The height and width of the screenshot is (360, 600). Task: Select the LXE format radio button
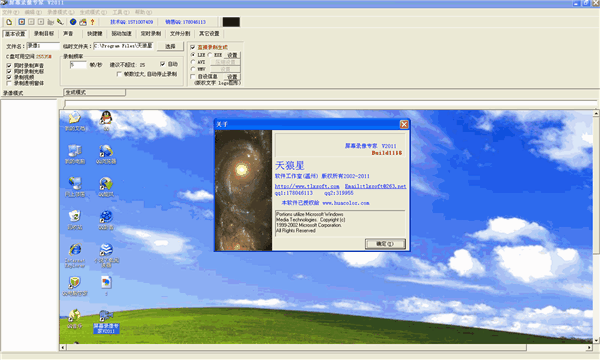pyautogui.click(x=193, y=55)
